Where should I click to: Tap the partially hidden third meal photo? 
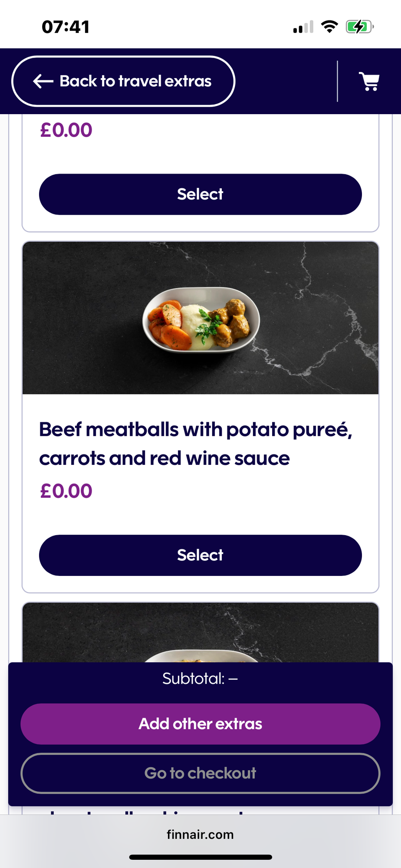(x=200, y=632)
